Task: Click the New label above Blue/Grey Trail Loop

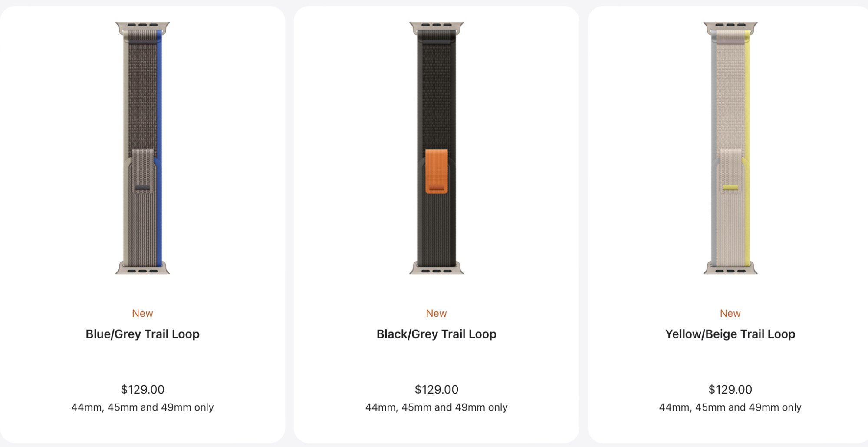Action: tap(142, 313)
